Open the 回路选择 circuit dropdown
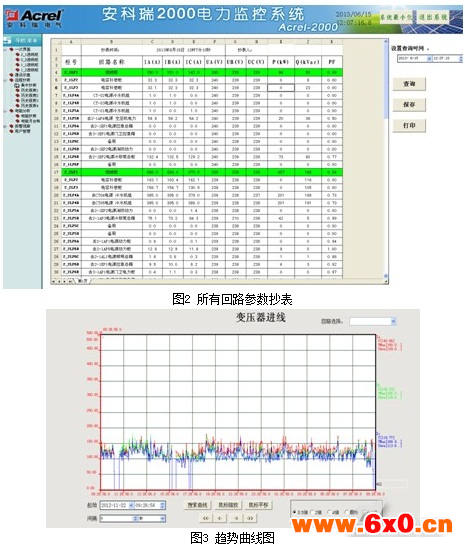Screen dimensions: 465x547 pyautogui.click(x=373, y=321)
